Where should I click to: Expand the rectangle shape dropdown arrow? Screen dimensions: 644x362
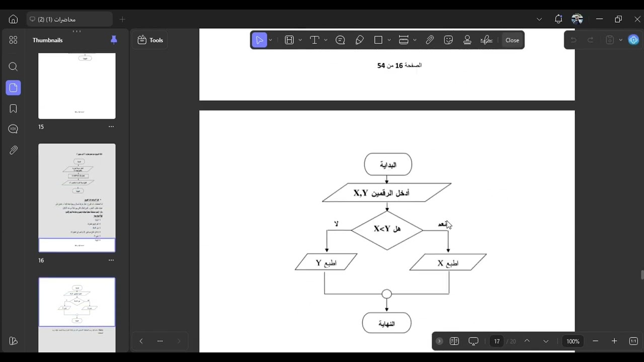click(389, 40)
